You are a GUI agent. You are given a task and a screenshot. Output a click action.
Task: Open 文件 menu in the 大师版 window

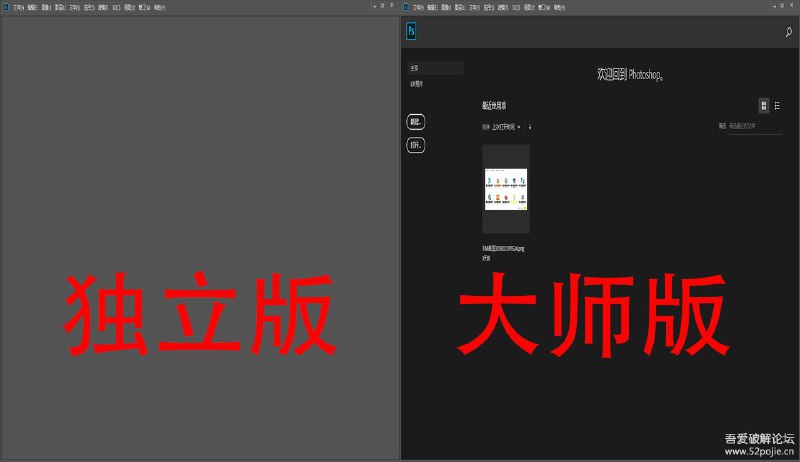[419, 8]
